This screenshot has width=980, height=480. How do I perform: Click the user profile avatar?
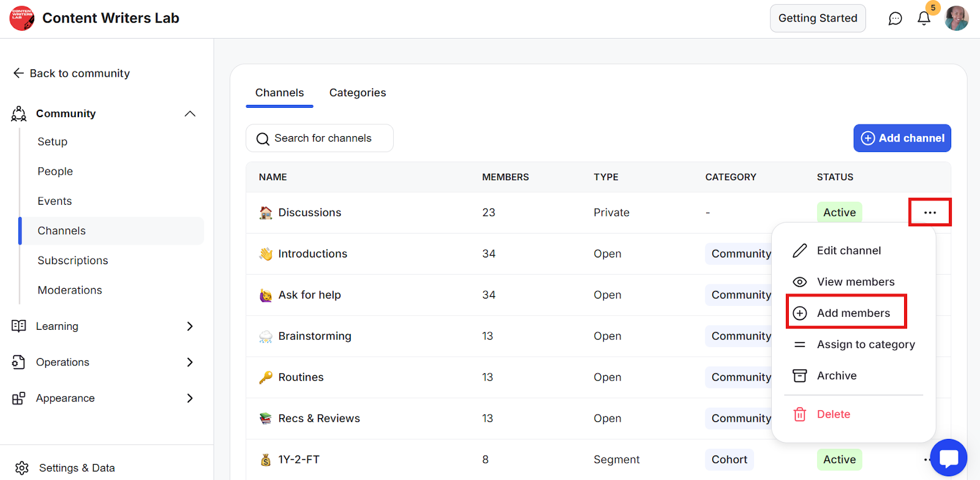point(956,18)
